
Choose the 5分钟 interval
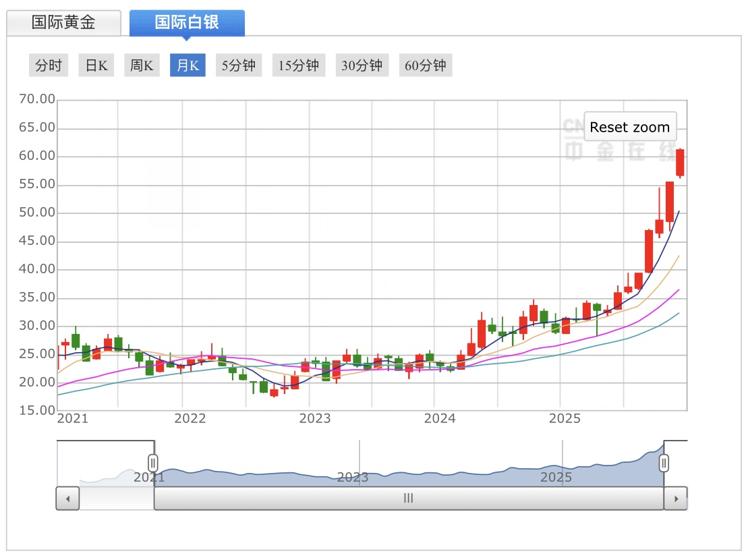coord(239,65)
